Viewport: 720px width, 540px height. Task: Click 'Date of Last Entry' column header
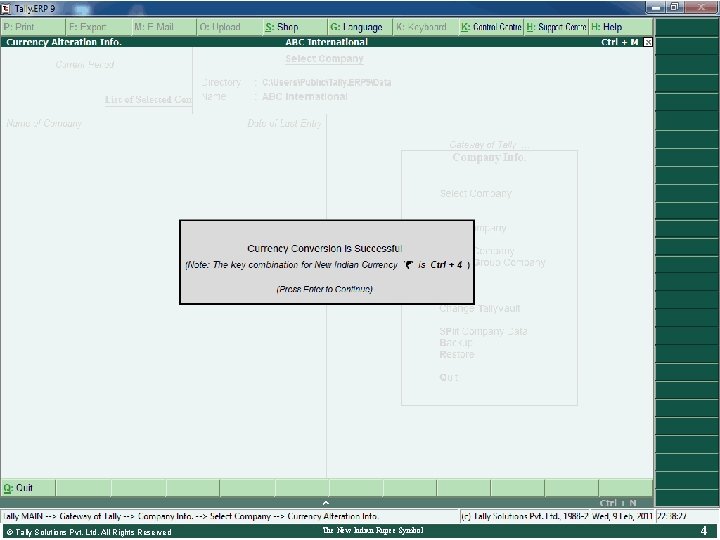click(284, 124)
